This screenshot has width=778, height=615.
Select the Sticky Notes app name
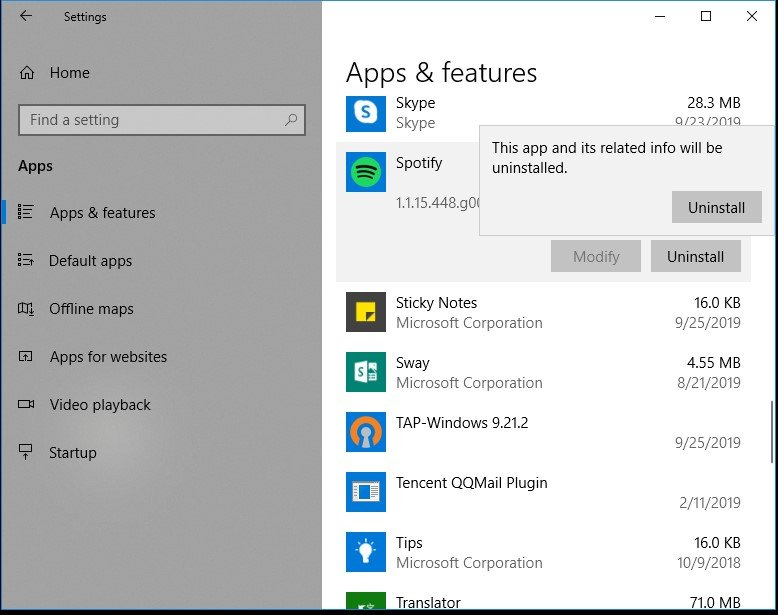[436, 303]
